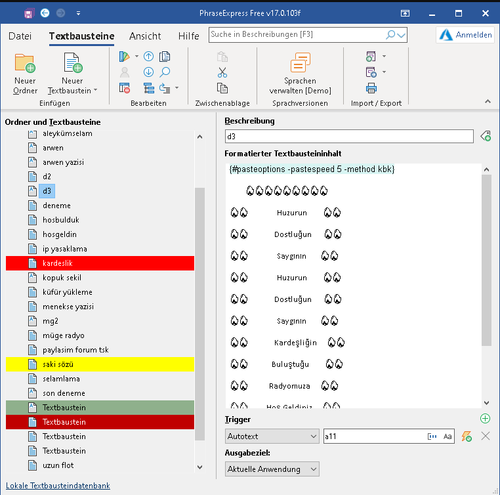Open the Autotext trigger type dropdown

(x=272, y=436)
